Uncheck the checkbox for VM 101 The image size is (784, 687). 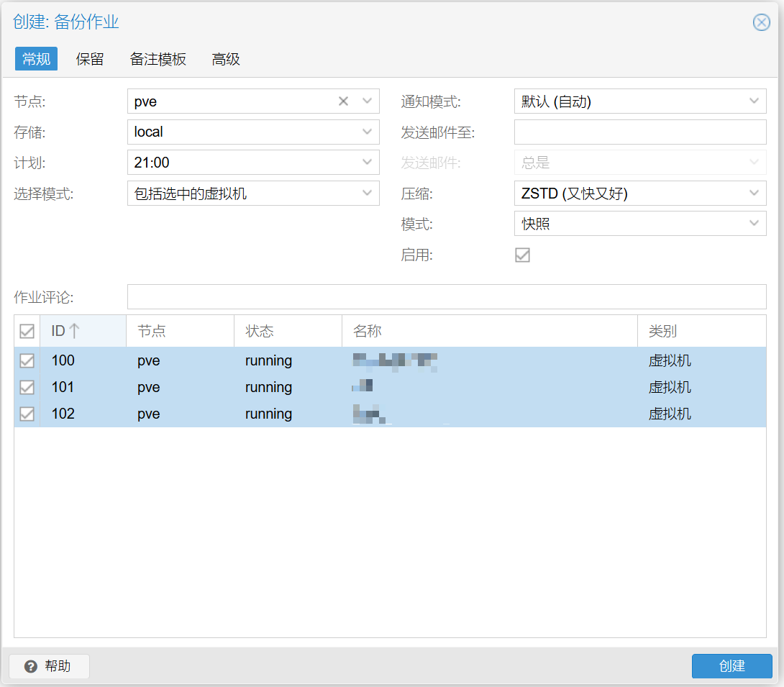(x=27, y=387)
